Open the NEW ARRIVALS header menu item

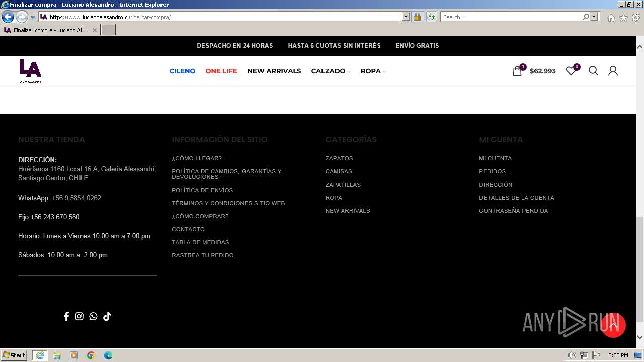coord(274,71)
